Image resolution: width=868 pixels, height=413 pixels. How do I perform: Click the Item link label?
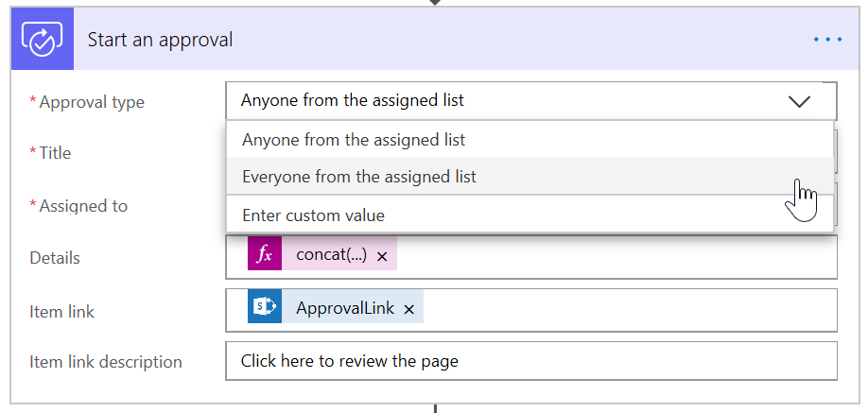click(62, 312)
